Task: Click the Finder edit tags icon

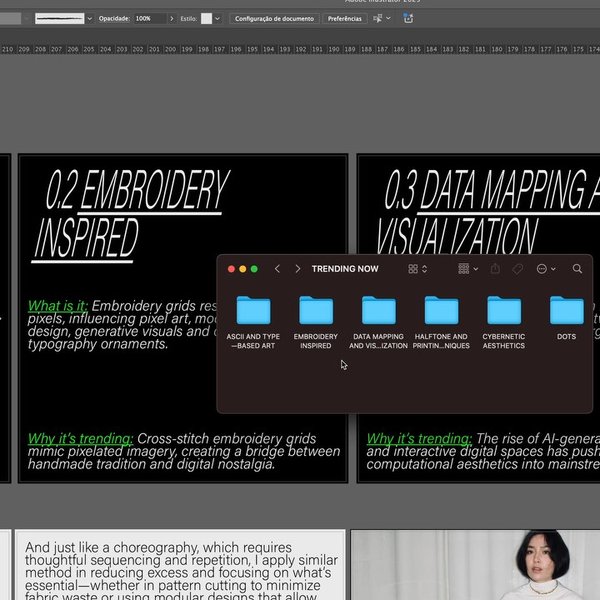Action: (518, 269)
